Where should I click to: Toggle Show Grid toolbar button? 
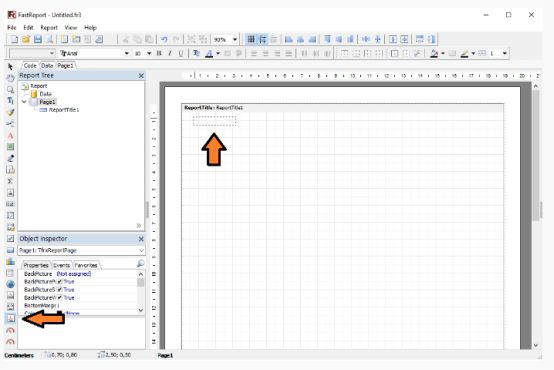coord(251,39)
